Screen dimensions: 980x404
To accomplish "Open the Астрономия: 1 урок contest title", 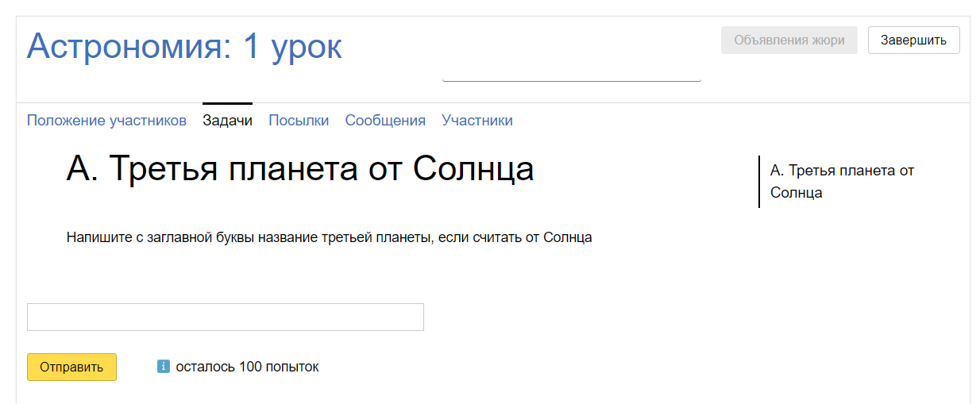I will (184, 47).
